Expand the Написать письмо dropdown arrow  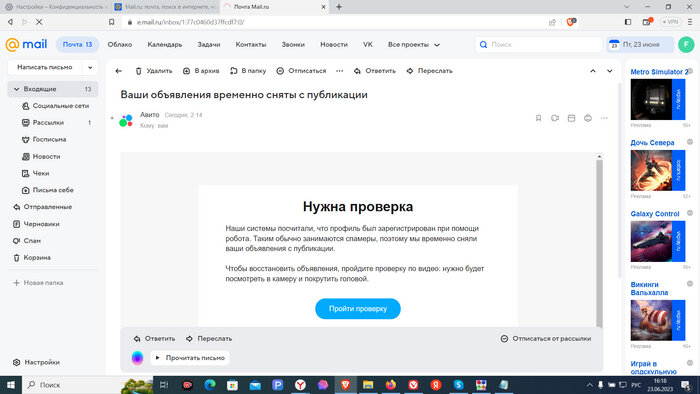90,67
